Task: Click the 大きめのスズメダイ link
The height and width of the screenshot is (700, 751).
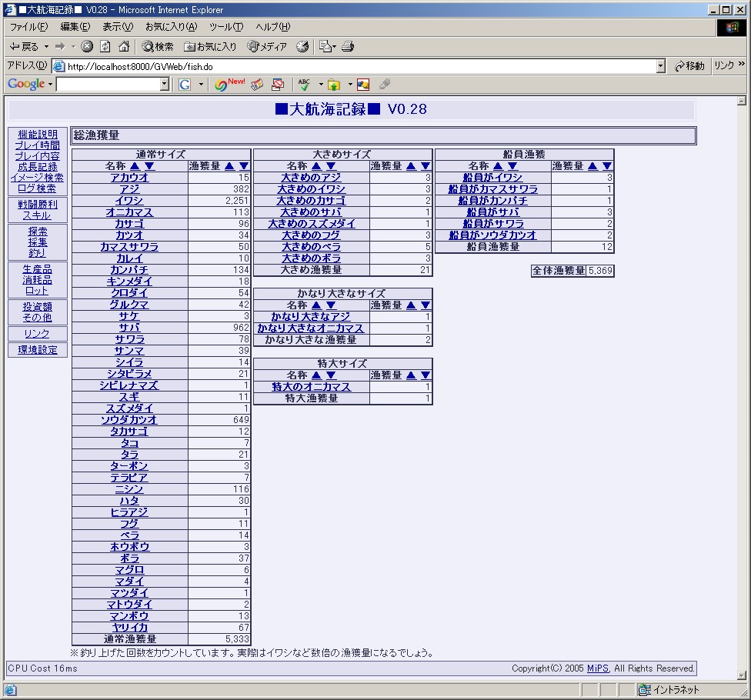Action: pyautogui.click(x=312, y=224)
